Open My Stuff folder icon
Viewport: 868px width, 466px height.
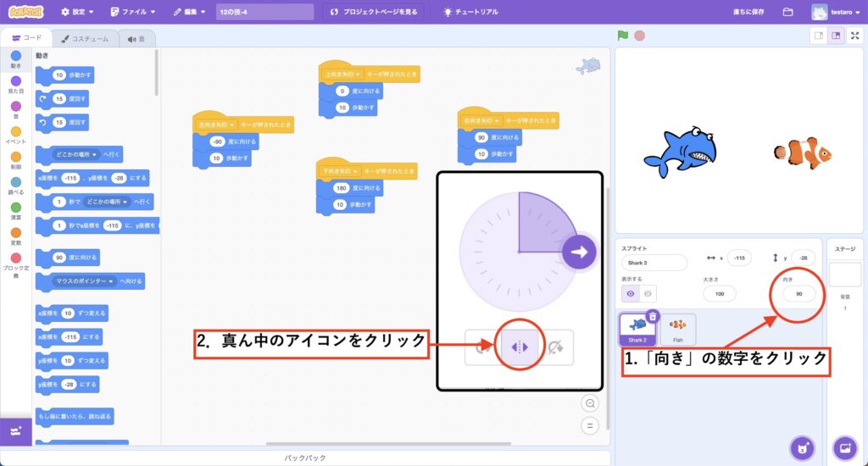pos(787,12)
